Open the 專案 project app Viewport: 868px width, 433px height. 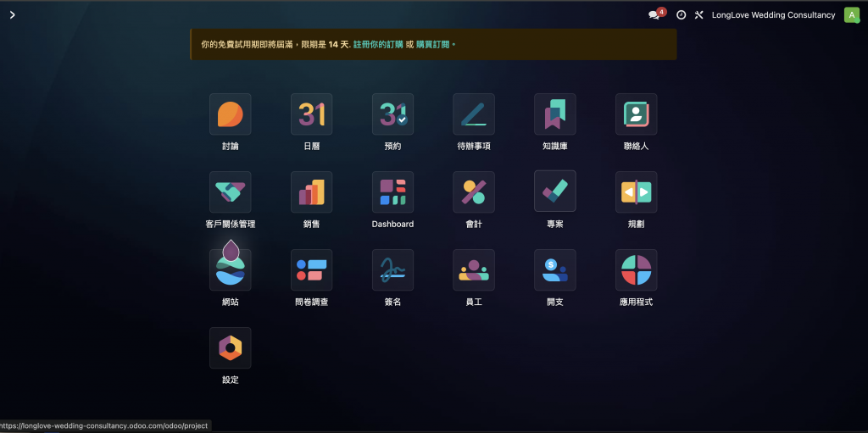click(555, 191)
